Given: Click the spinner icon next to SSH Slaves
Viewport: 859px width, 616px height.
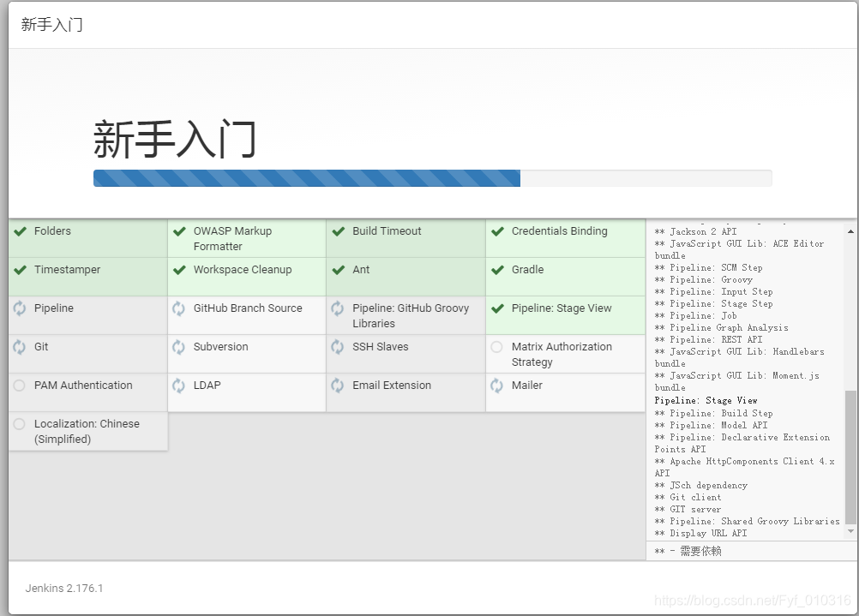Looking at the screenshot, I should pyautogui.click(x=338, y=347).
